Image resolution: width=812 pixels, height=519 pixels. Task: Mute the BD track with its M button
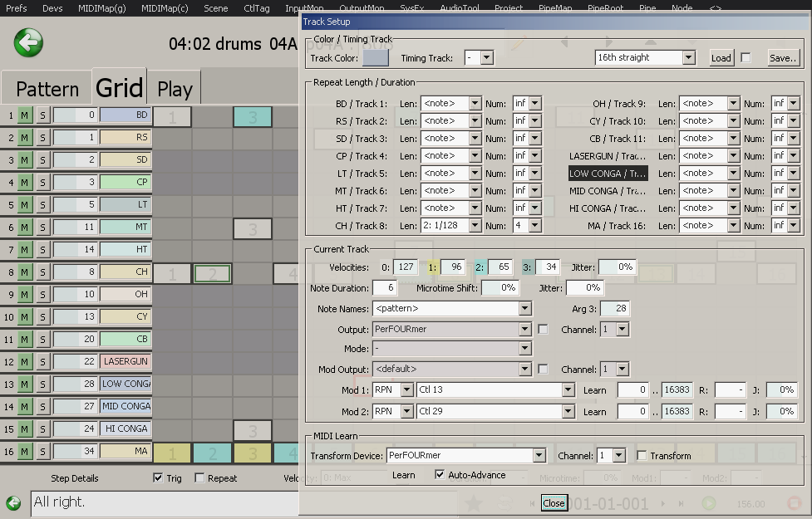[x=25, y=115]
